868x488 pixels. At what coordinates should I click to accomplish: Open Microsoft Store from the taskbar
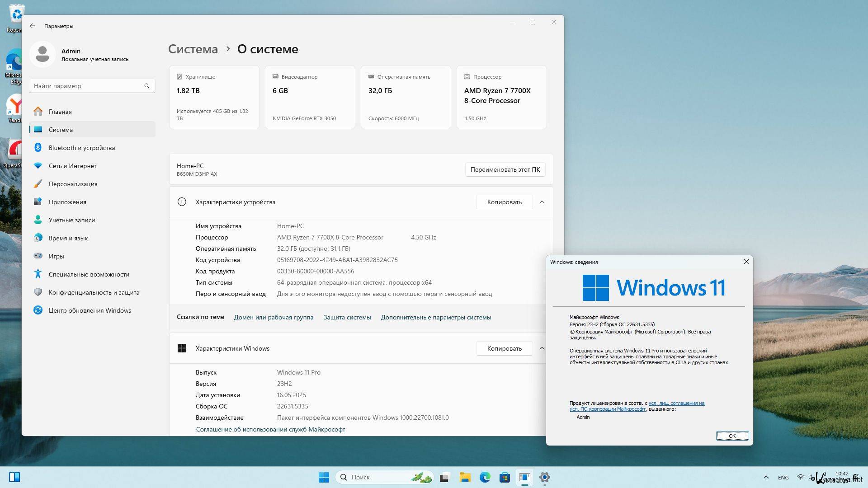click(505, 477)
